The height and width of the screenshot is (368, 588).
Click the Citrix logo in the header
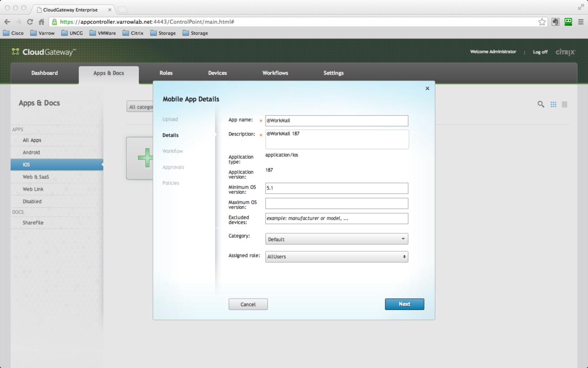point(565,52)
